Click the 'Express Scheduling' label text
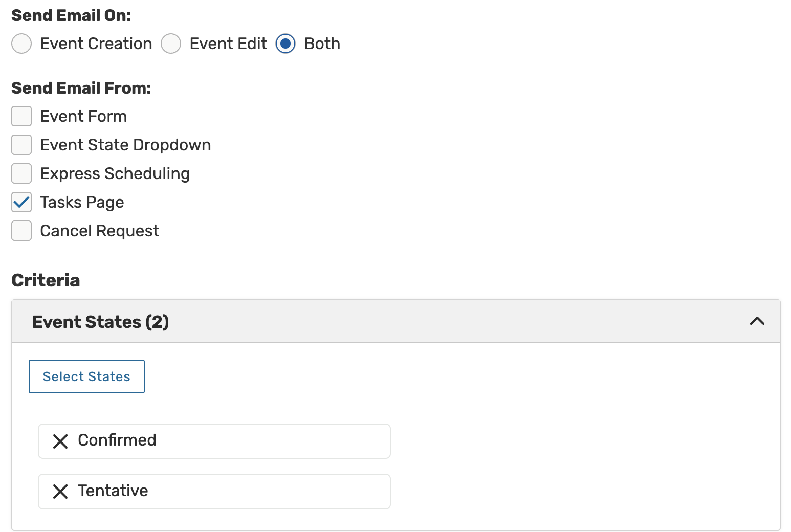Screen dimensions: 791x532 (x=115, y=173)
